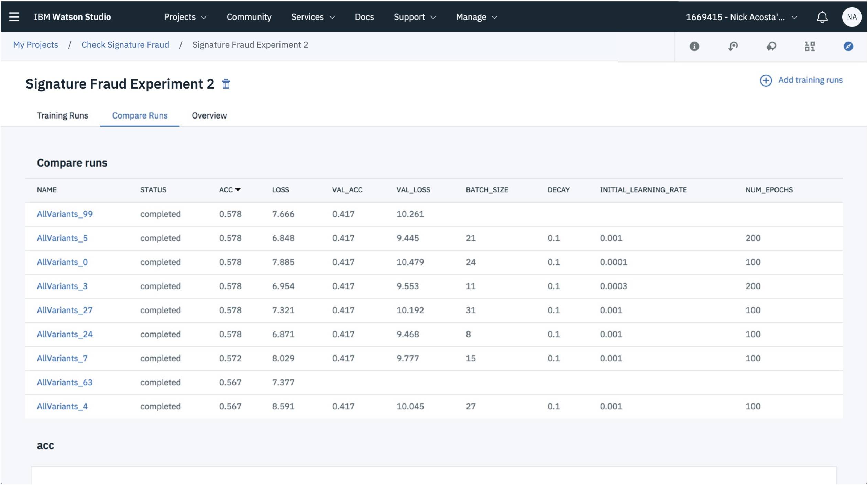Click batch size 31 in AllVariants_27 row

pyautogui.click(x=470, y=310)
